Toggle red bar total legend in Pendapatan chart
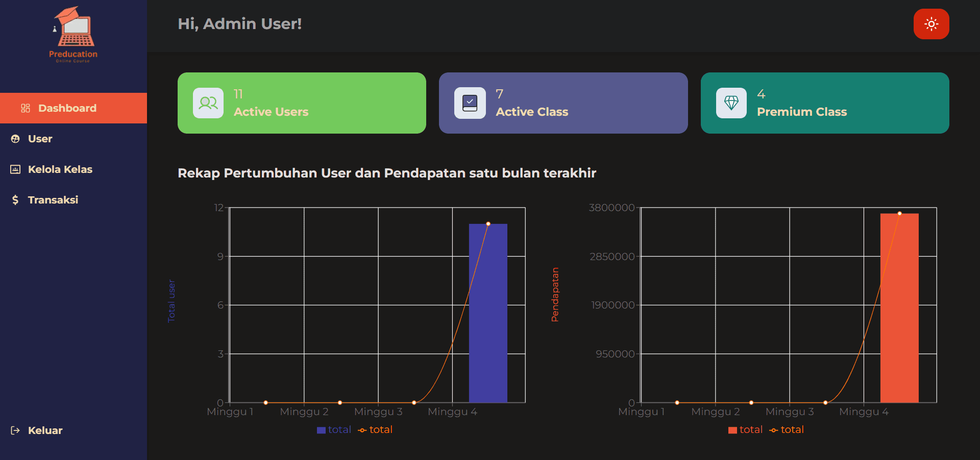Screen dimensions: 980x460 click(x=746, y=430)
